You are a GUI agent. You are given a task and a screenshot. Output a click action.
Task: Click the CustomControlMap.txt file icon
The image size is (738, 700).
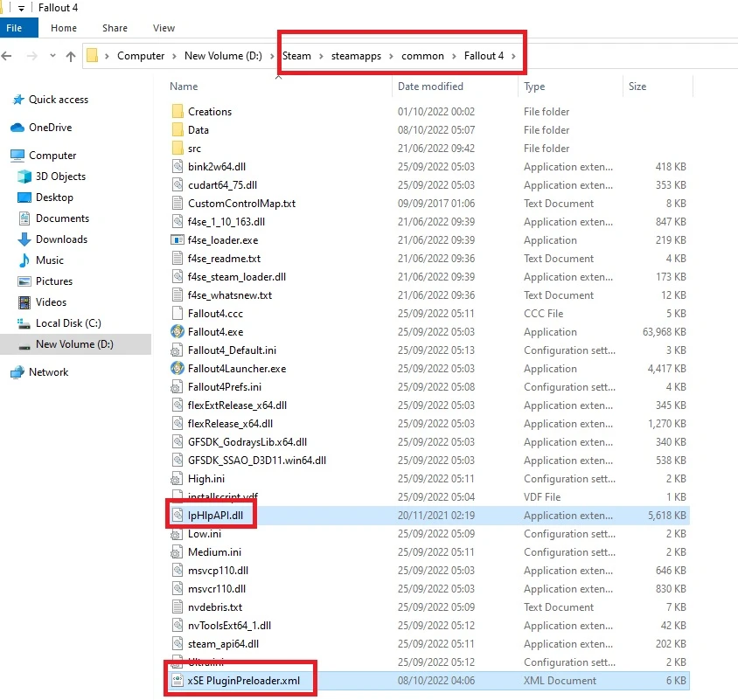[x=178, y=204]
